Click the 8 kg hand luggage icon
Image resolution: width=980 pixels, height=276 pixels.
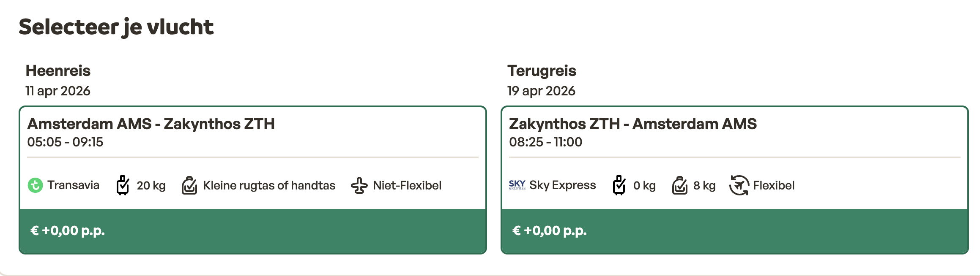(x=679, y=185)
